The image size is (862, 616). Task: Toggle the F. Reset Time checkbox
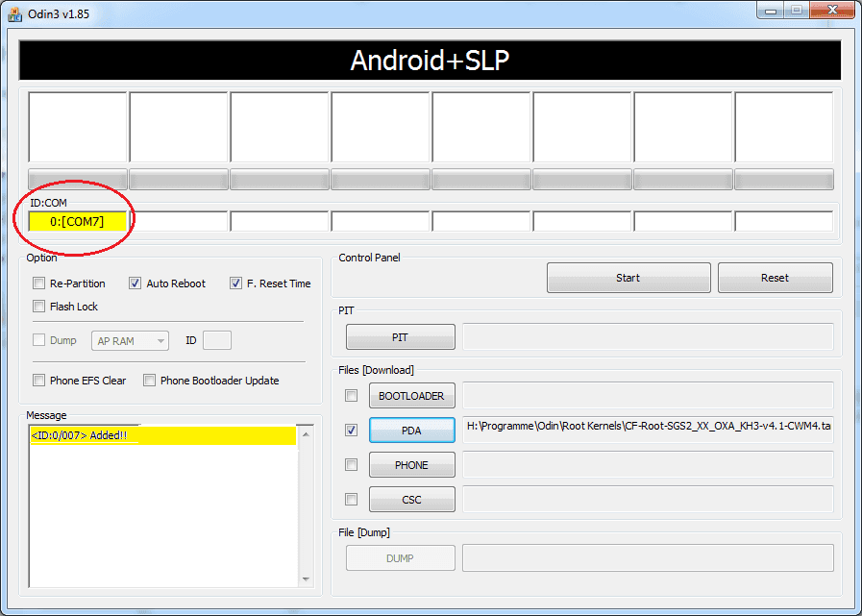click(x=235, y=283)
